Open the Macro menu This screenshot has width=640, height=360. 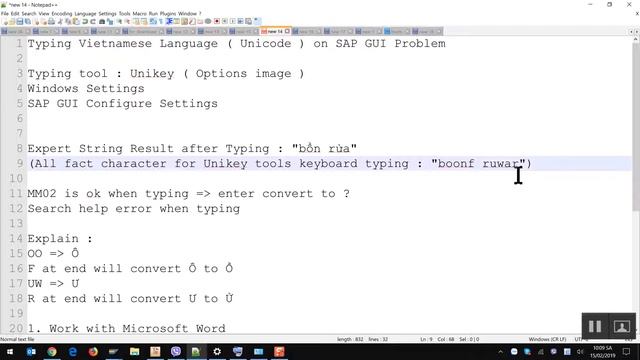click(139, 13)
